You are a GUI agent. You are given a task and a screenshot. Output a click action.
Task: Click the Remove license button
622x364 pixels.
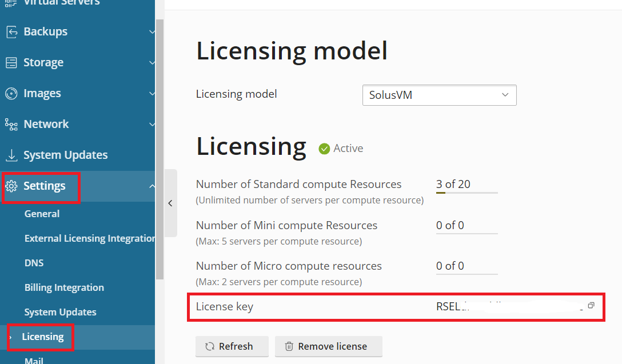329,346
